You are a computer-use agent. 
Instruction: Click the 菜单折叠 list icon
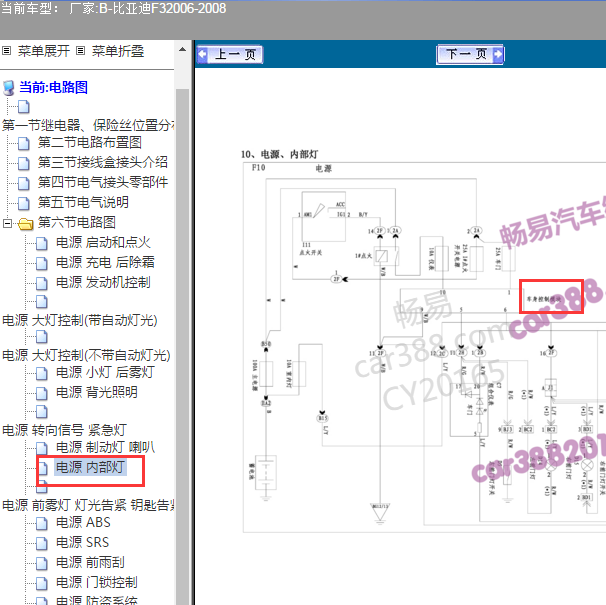(x=80, y=51)
